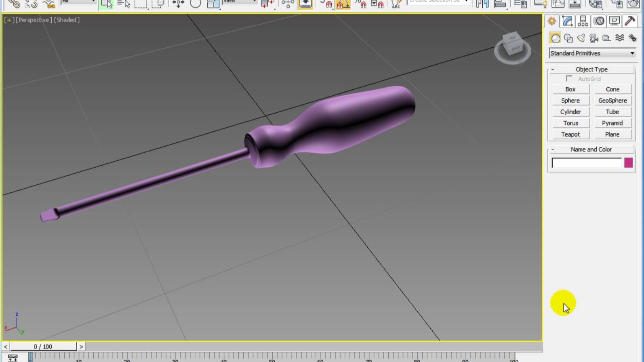This screenshot has height=362, width=644.
Task: Open the Display panel tab
Action: point(614,21)
